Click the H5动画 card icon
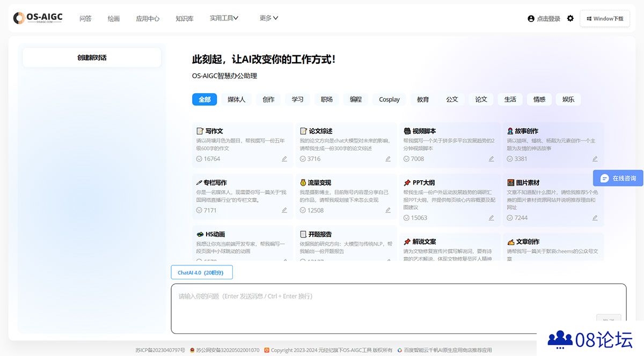This screenshot has height=356, width=644. point(200,234)
